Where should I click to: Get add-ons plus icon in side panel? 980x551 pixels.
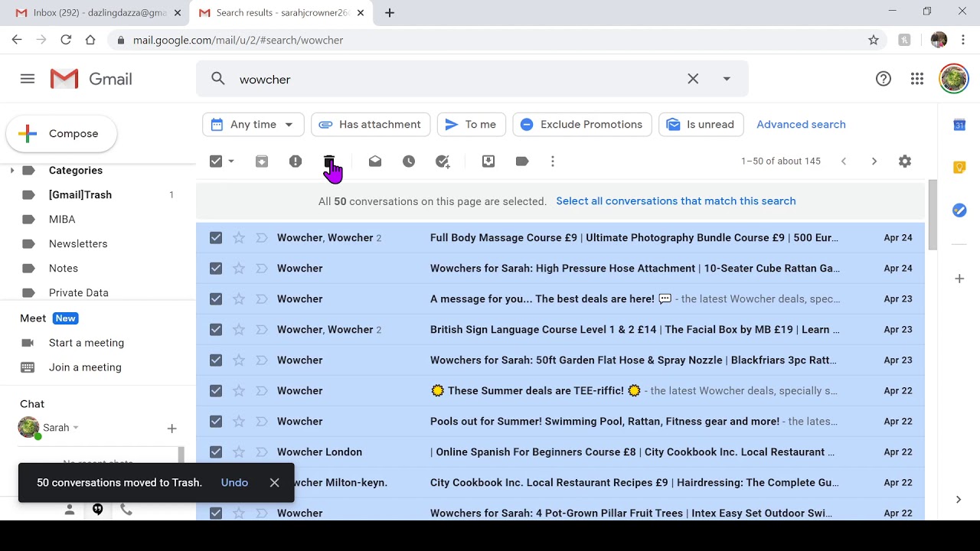coord(959,279)
